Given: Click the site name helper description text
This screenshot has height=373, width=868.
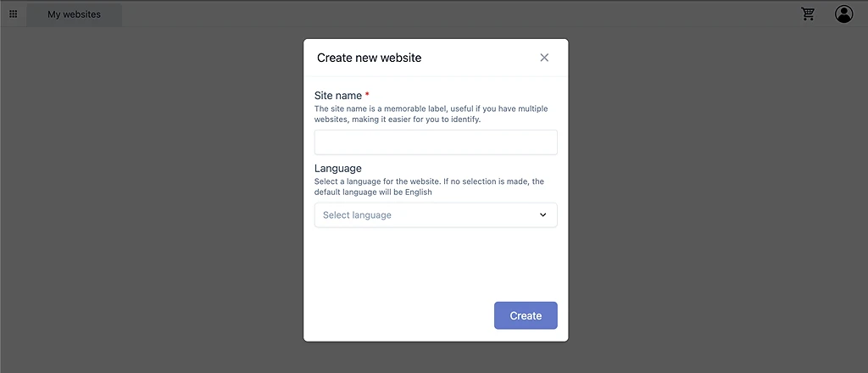Looking at the screenshot, I should 431,114.
